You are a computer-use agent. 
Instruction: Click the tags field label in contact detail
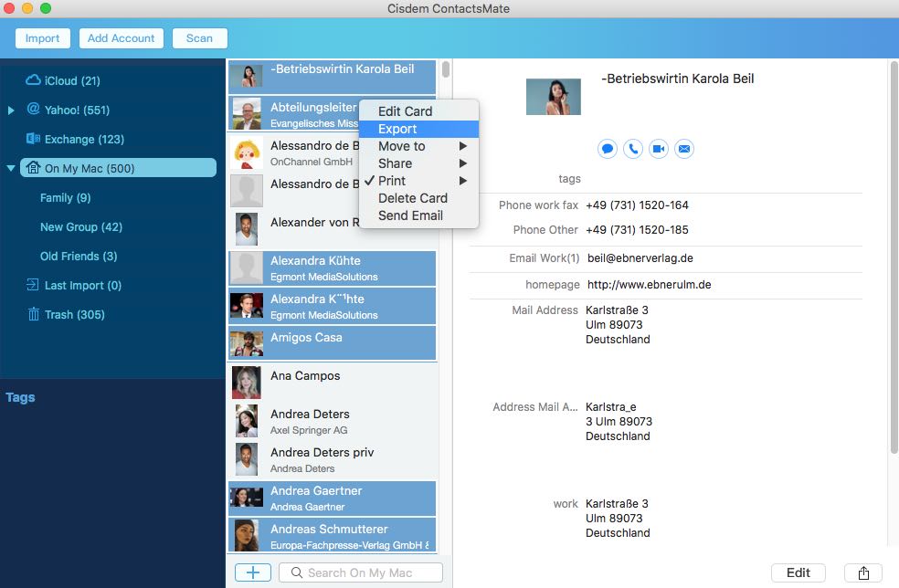click(569, 179)
